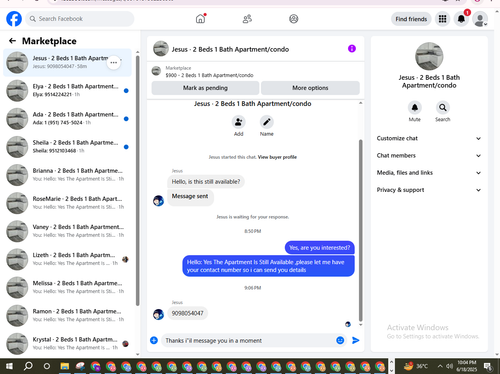
Task: Open Vaney's apartment conversation
Action: (67, 231)
